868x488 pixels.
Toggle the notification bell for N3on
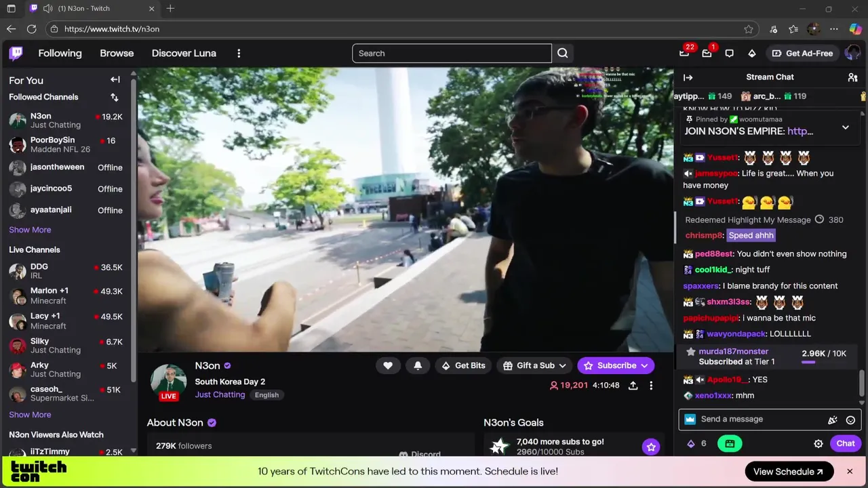coord(418,365)
